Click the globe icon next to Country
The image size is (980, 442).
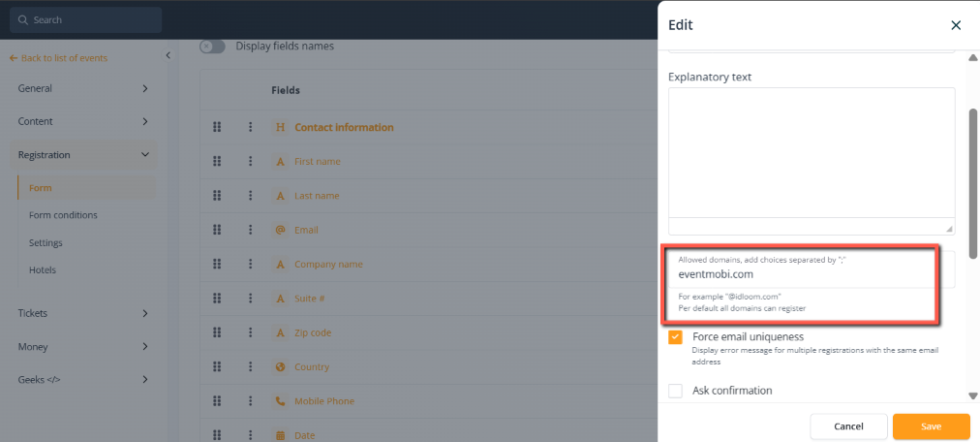(x=280, y=367)
